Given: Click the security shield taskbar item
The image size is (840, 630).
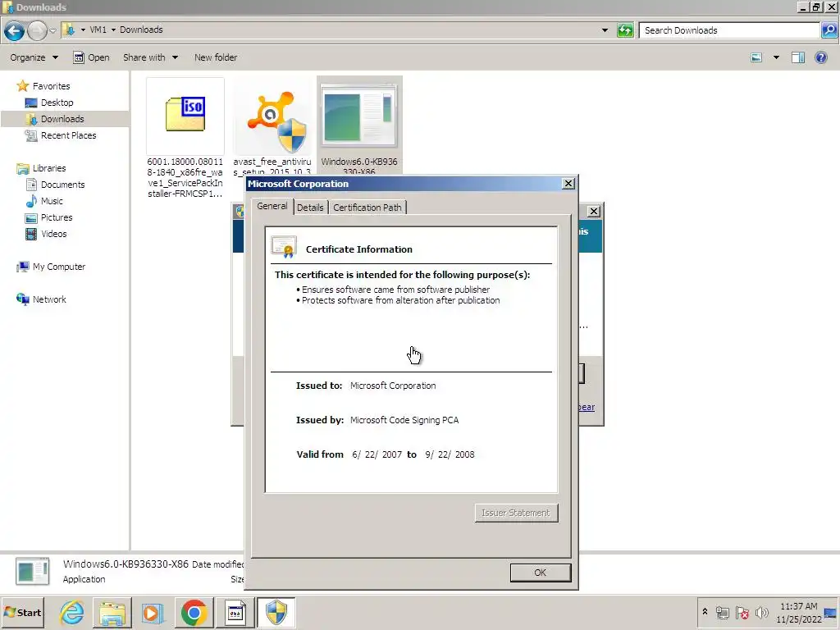Looking at the screenshot, I should (276, 612).
